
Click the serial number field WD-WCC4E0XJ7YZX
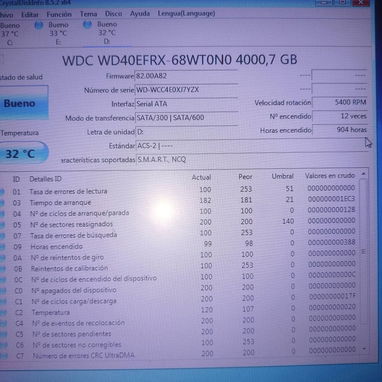pyautogui.click(x=186, y=90)
